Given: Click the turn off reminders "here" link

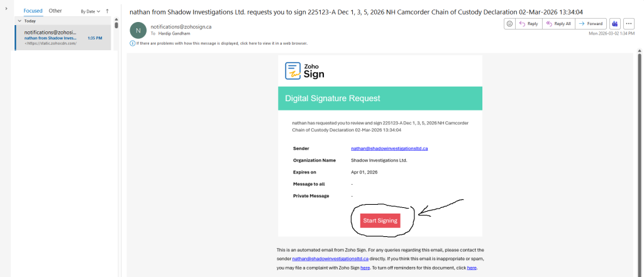Looking at the screenshot, I should [x=472, y=268].
